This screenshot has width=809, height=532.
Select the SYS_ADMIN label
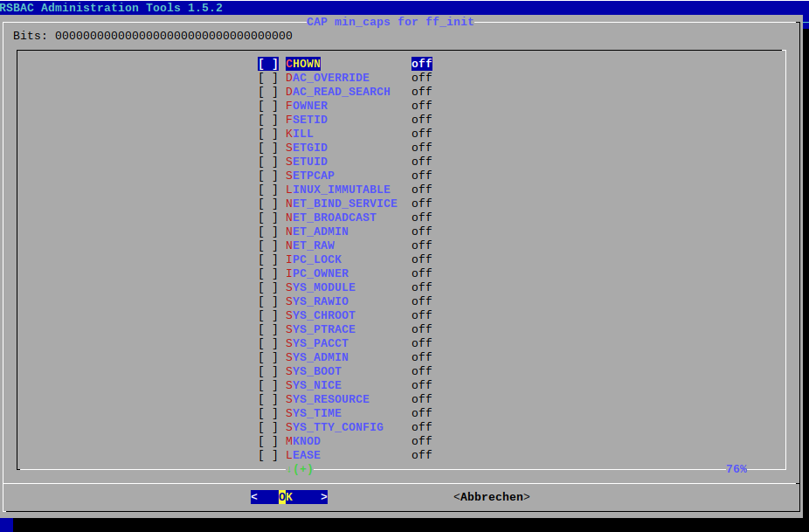[x=317, y=357]
